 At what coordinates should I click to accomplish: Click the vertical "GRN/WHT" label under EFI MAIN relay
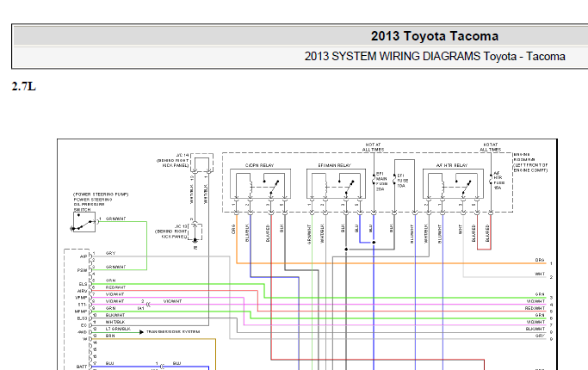click(309, 234)
